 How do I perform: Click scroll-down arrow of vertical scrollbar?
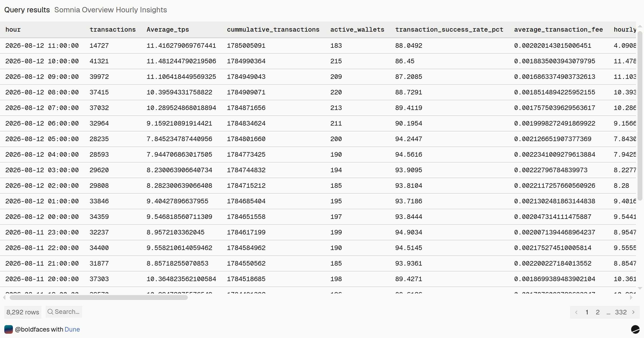(x=640, y=288)
